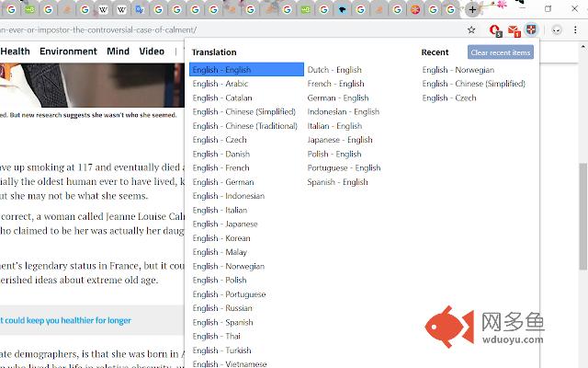Screen dimensions: 588x368
Task: Select English - Norwegian in Translation list
Action: coord(229,266)
